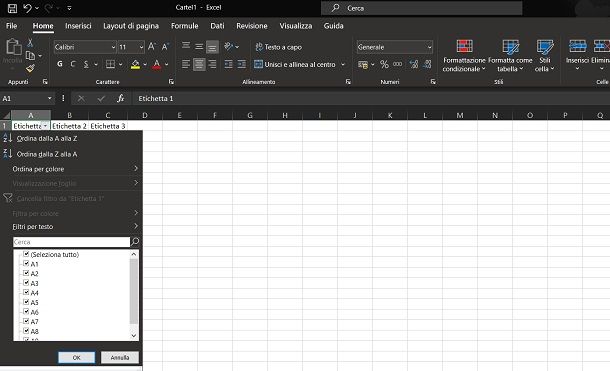610x371 pixels.
Task: Align text to middle vertically
Action: (x=199, y=46)
